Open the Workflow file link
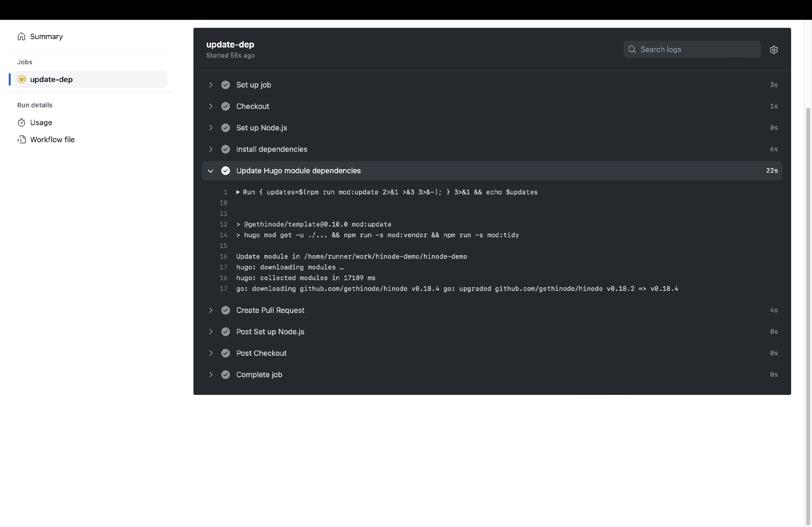 52,139
